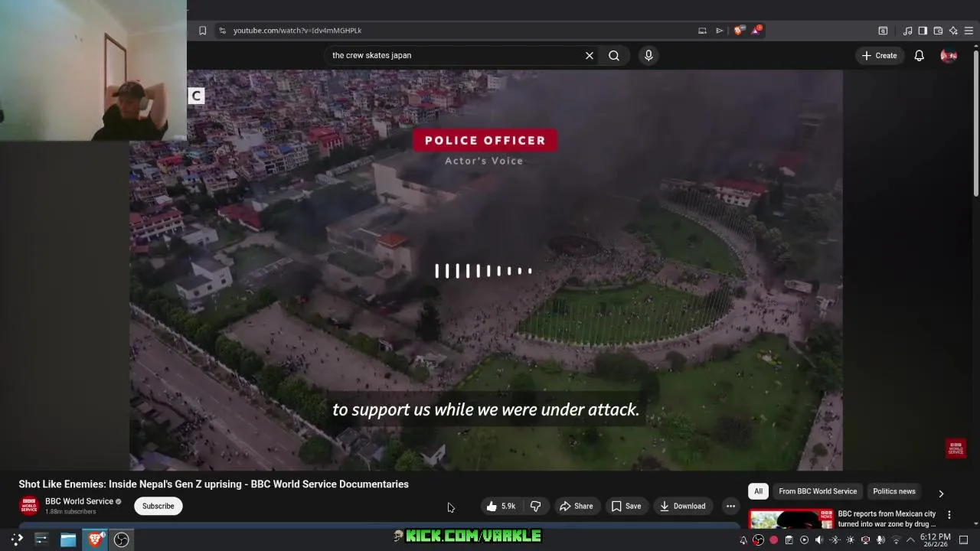Viewport: 980px width, 551px height.
Task: Open the screen brightness tray icon
Action: [850, 540]
